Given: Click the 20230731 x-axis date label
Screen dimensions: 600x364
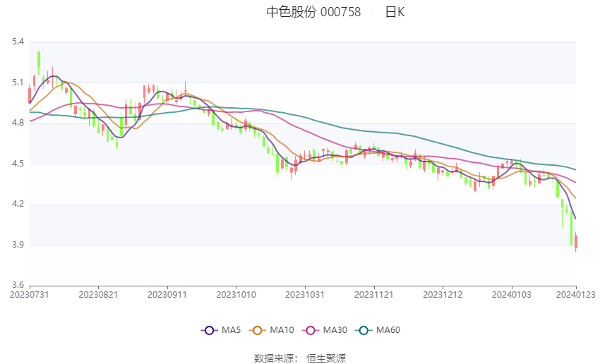Looking at the screenshot, I should 30,295.
